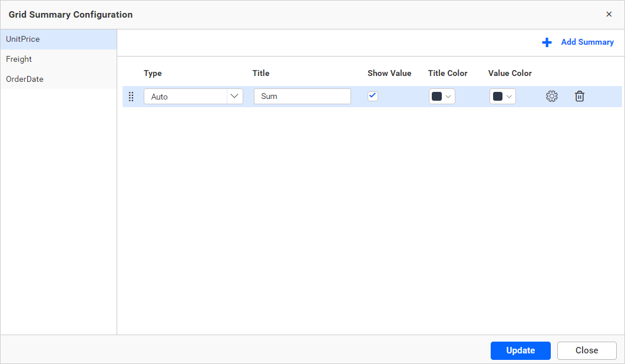The image size is (625, 364).
Task: Select the UnitPrice field in the sidebar
Action: [22, 39]
